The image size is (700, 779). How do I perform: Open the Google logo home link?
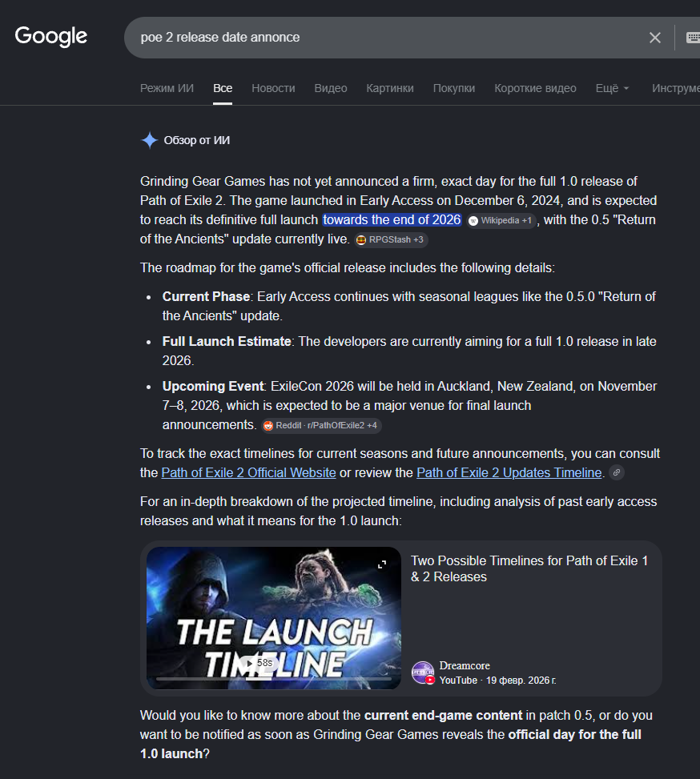coord(50,36)
